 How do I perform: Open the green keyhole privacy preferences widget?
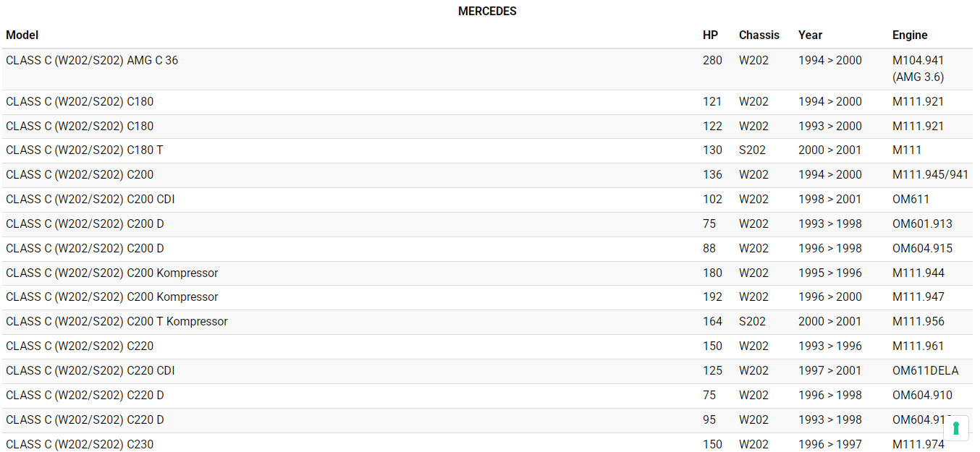coord(955,428)
